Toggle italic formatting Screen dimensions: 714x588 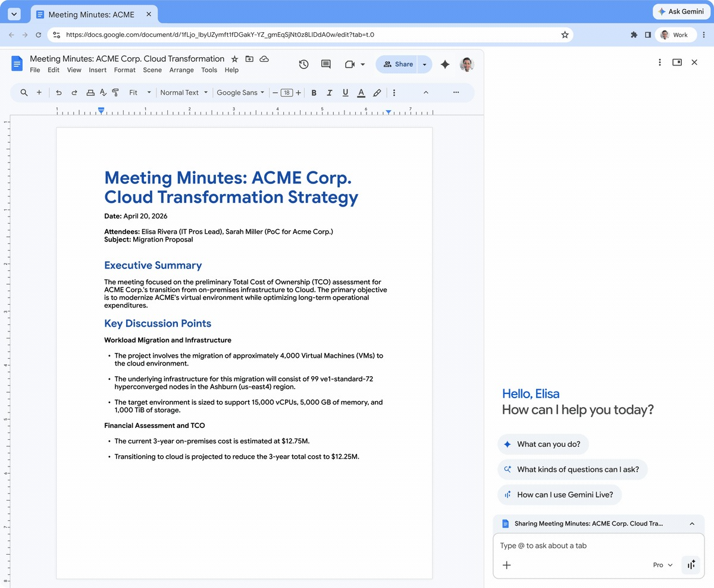pyautogui.click(x=330, y=93)
